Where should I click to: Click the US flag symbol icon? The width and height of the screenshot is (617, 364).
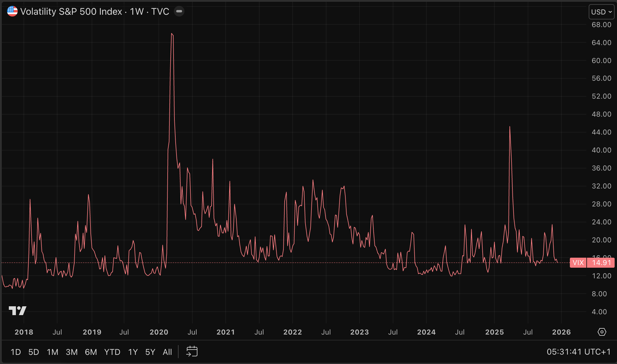click(12, 11)
